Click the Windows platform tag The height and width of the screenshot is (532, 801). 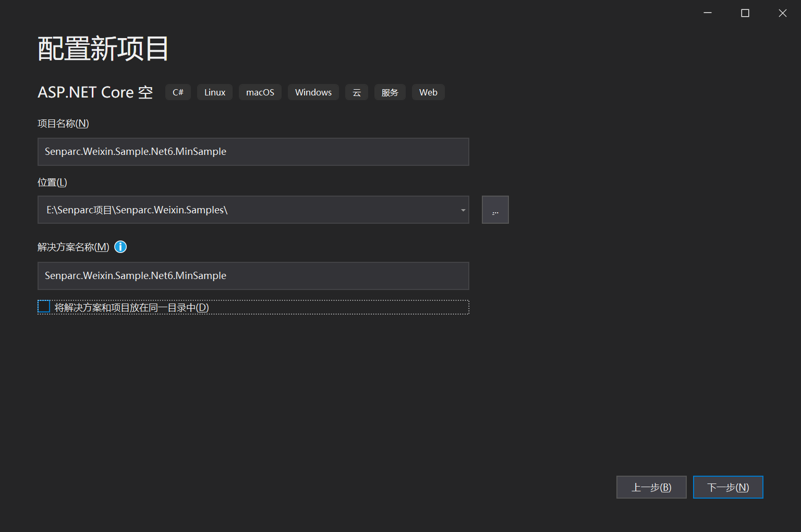point(313,92)
